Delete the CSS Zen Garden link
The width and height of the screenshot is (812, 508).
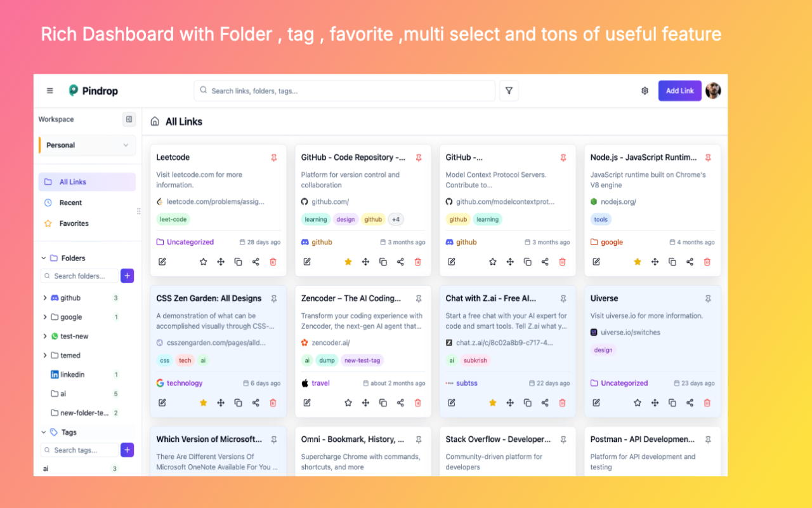point(273,402)
